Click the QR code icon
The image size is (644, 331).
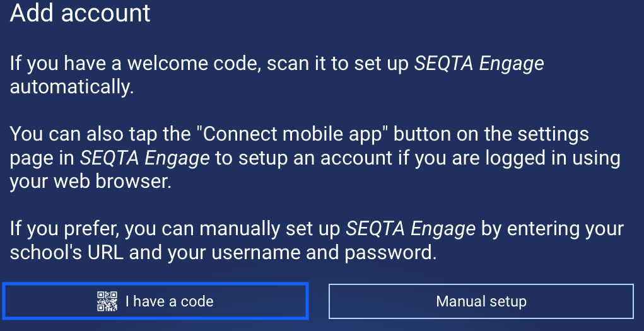point(107,301)
